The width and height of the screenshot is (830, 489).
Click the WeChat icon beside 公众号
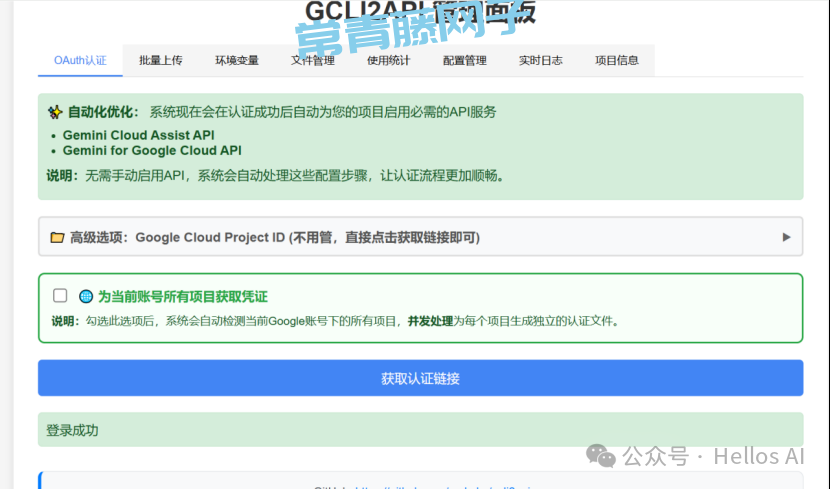(x=601, y=456)
